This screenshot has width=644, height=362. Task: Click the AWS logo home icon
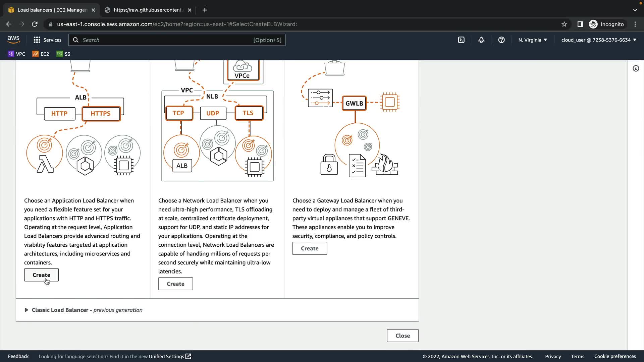click(13, 40)
